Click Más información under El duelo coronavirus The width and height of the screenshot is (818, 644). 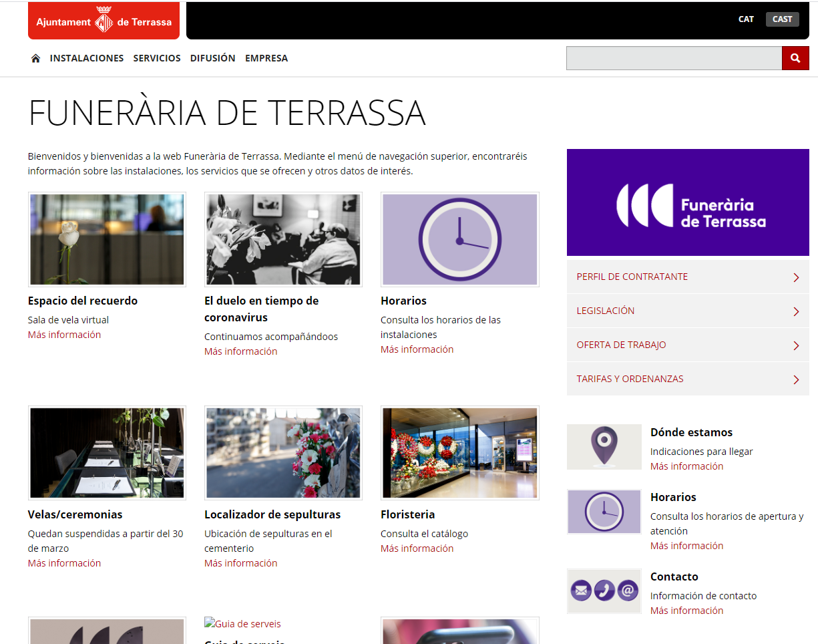(x=240, y=351)
